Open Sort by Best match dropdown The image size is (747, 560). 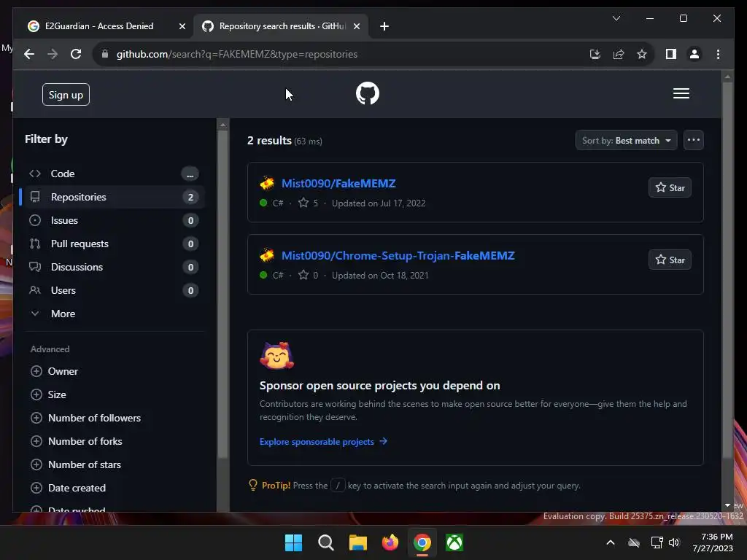(x=626, y=141)
